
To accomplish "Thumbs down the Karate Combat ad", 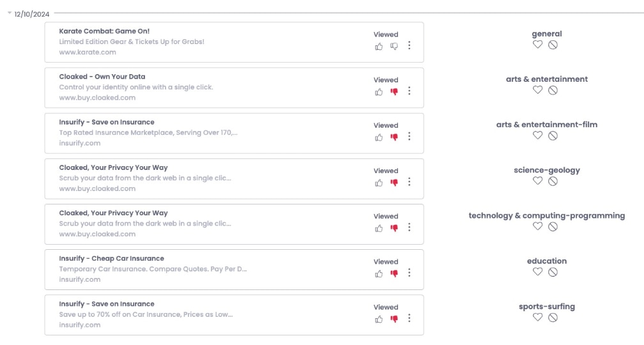I will coord(394,47).
